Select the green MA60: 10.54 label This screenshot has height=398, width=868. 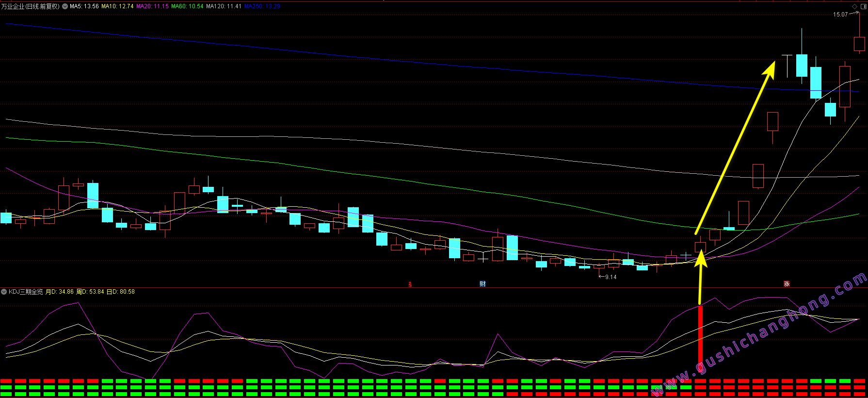[187, 6]
